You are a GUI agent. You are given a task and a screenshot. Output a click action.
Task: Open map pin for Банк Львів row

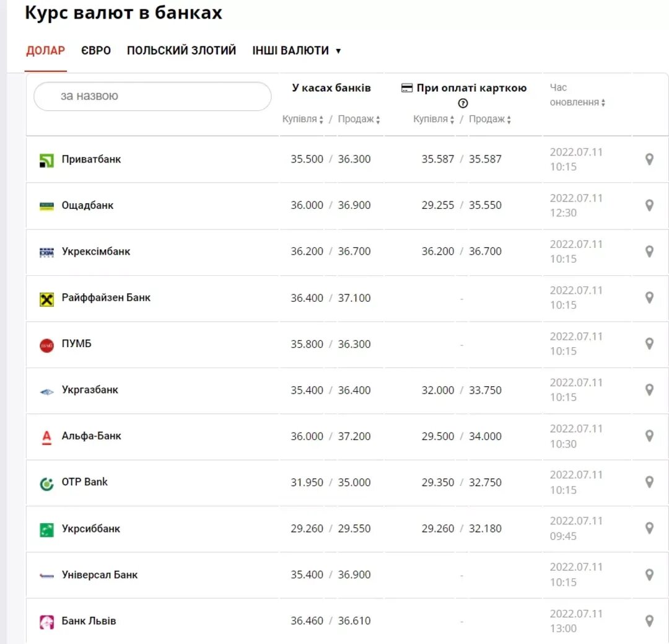(649, 621)
